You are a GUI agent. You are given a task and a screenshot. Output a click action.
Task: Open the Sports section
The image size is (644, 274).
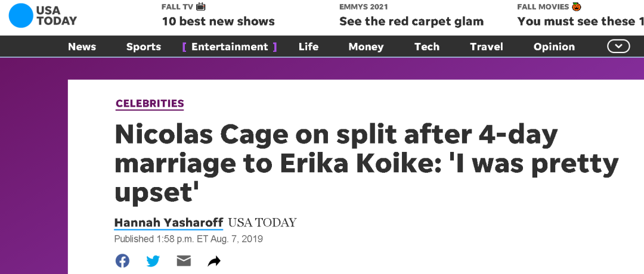pyautogui.click(x=144, y=47)
